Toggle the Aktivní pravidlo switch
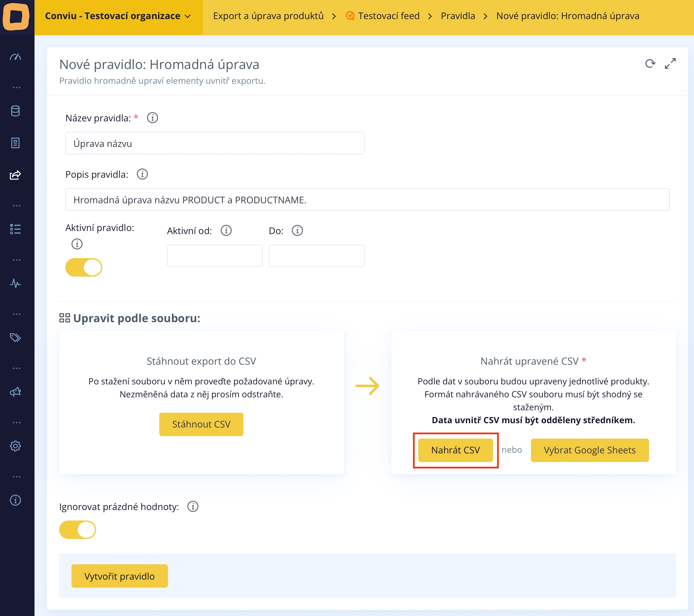This screenshot has height=616, width=694. click(x=84, y=267)
